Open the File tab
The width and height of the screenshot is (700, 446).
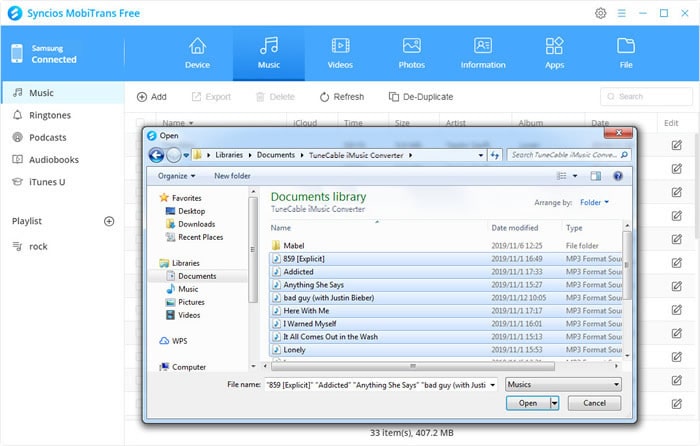pyautogui.click(x=626, y=53)
